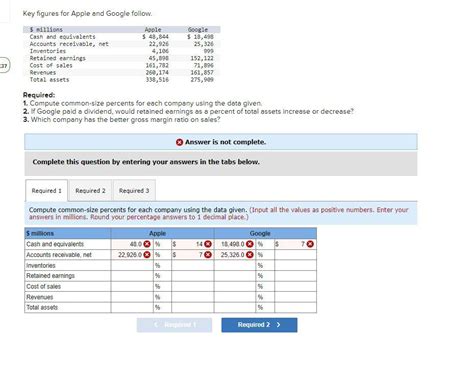Click Apple Retained earnings amount input cell

[x=132, y=276]
